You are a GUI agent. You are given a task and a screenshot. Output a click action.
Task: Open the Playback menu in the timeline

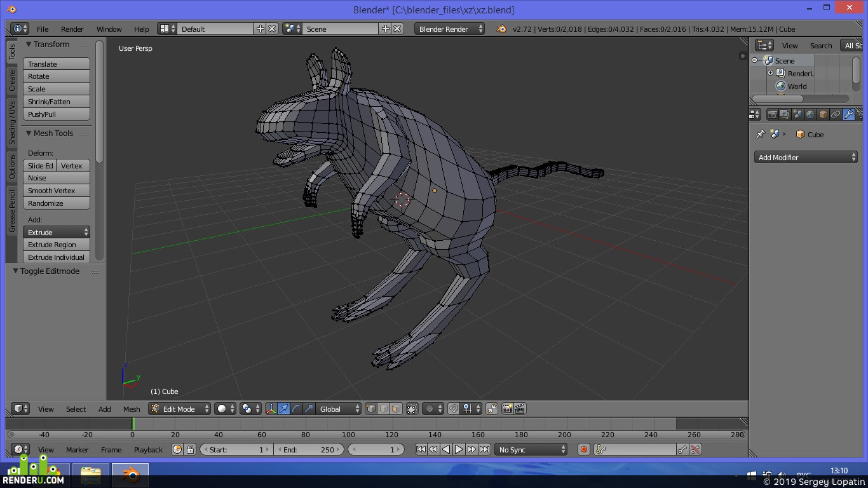pos(148,450)
